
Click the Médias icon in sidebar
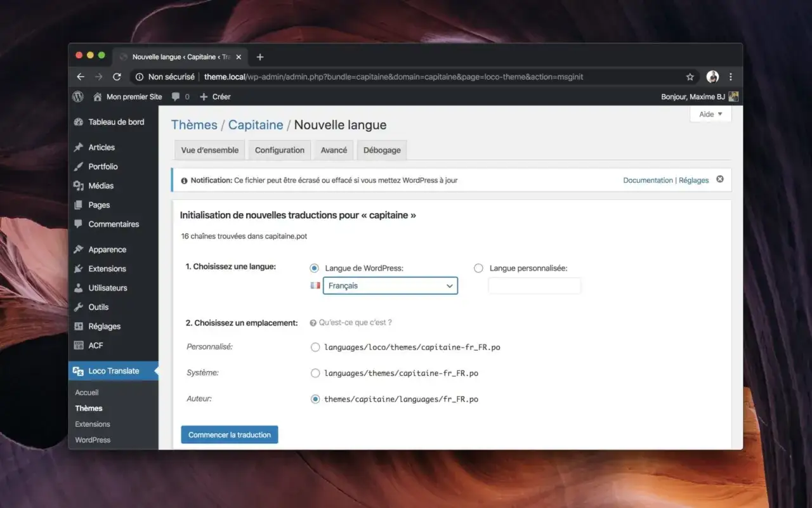(79, 186)
